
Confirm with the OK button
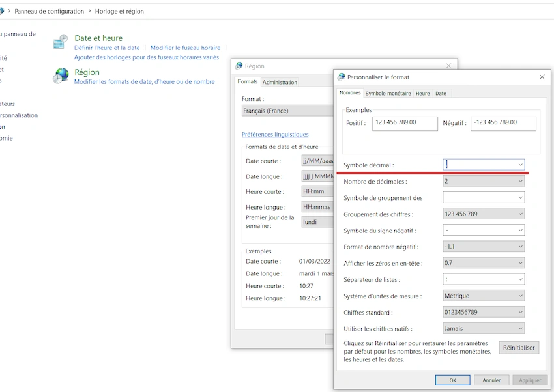click(452, 380)
